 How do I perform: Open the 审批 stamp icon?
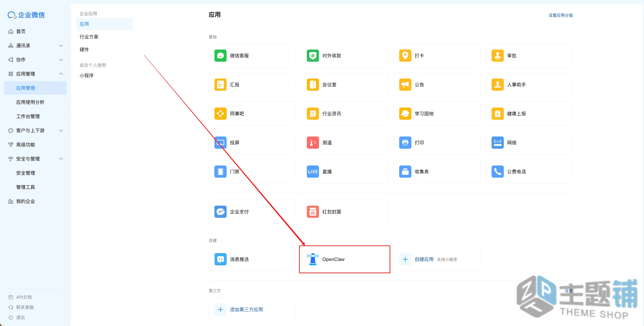click(x=497, y=55)
